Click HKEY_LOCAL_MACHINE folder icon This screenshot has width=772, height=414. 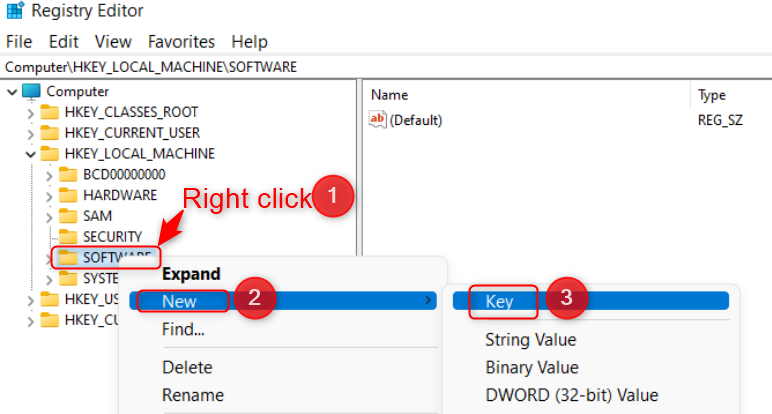pyautogui.click(x=49, y=154)
